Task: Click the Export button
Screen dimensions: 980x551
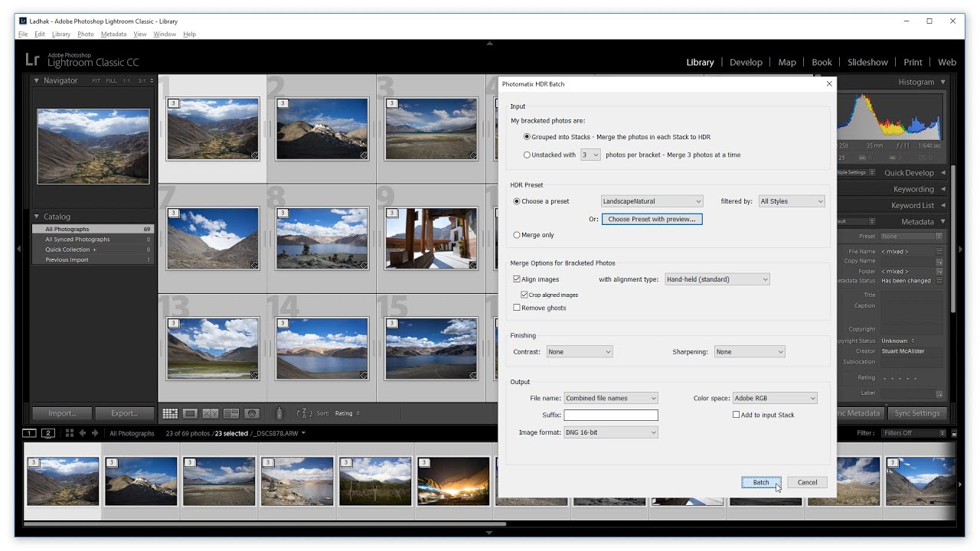Action: pyautogui.click(x=124, y=413)
